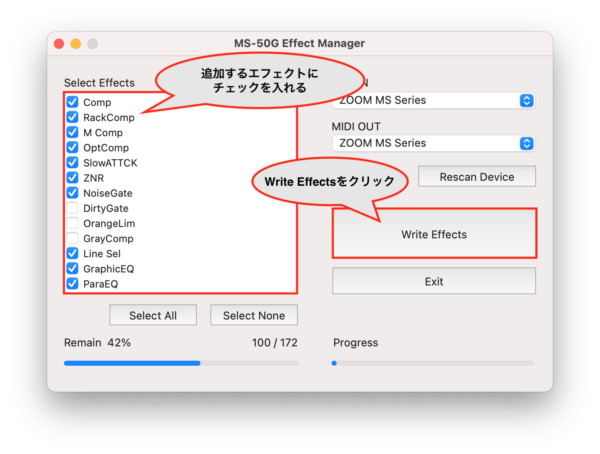
Task: Toggle the GraphicEQ checkbox
Action: 72,268
